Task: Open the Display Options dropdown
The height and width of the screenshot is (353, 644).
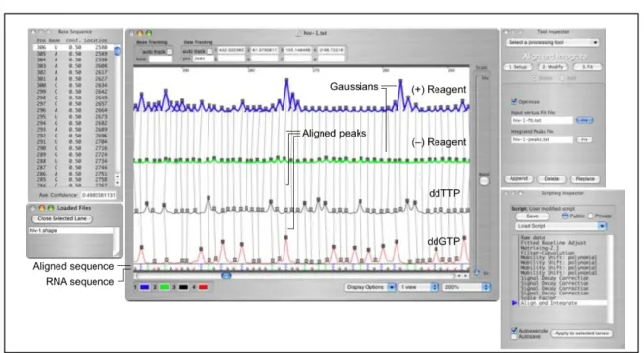Action: pos(369,287)
